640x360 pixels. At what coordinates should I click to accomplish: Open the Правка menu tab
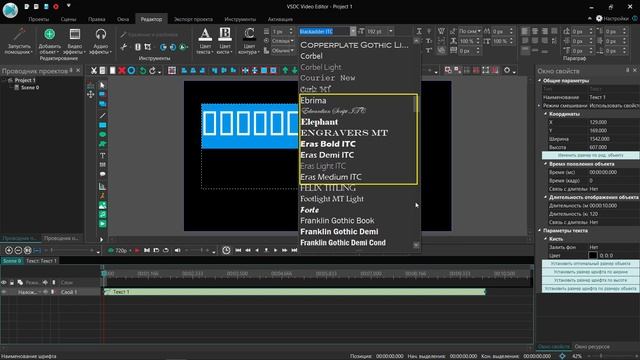click(96, 19)
